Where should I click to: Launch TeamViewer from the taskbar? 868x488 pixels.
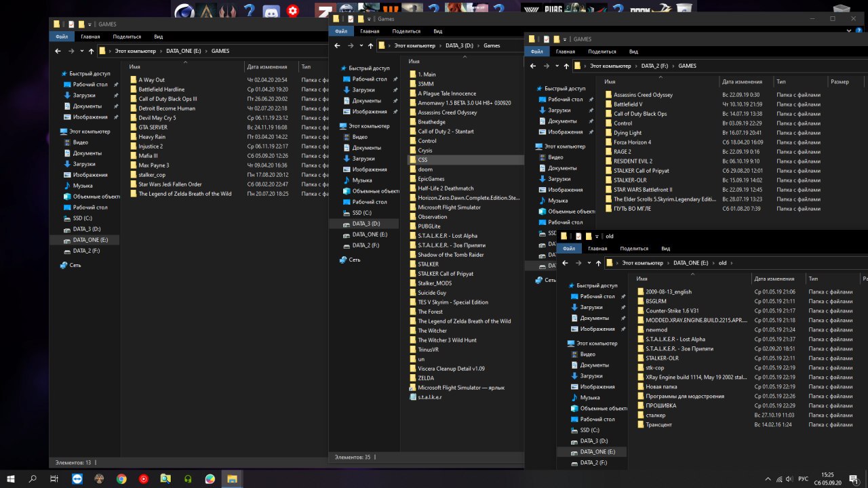[x=77, y=479]
